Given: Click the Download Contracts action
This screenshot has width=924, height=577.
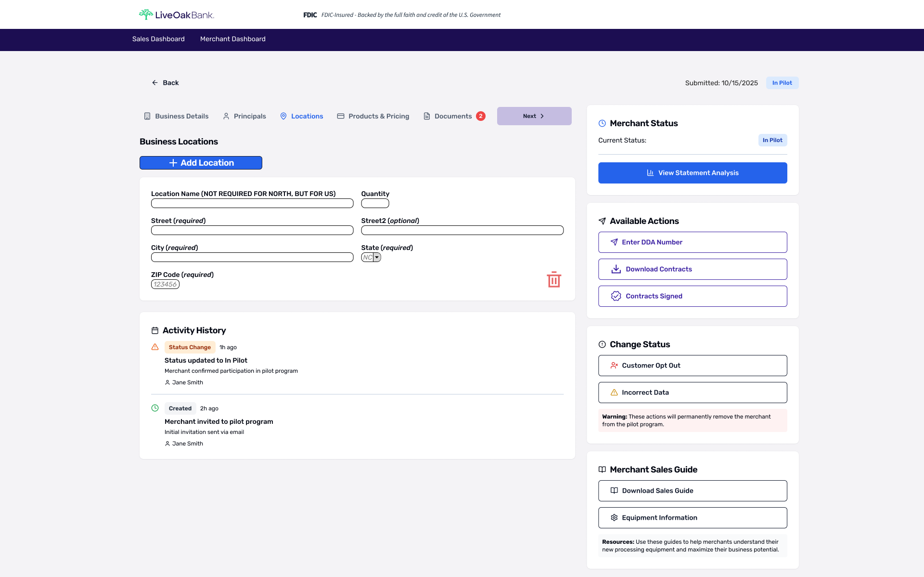Looking at the screenshot, I should (693, 269).
